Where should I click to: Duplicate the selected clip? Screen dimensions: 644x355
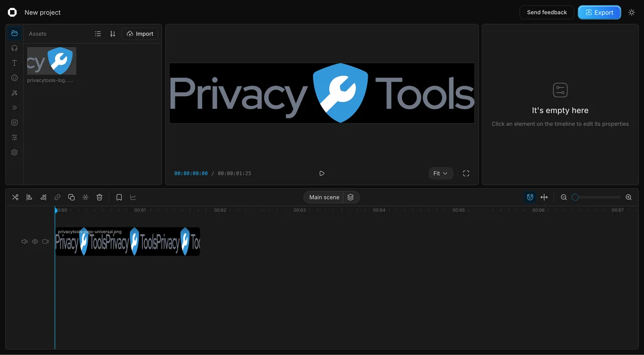71,197
